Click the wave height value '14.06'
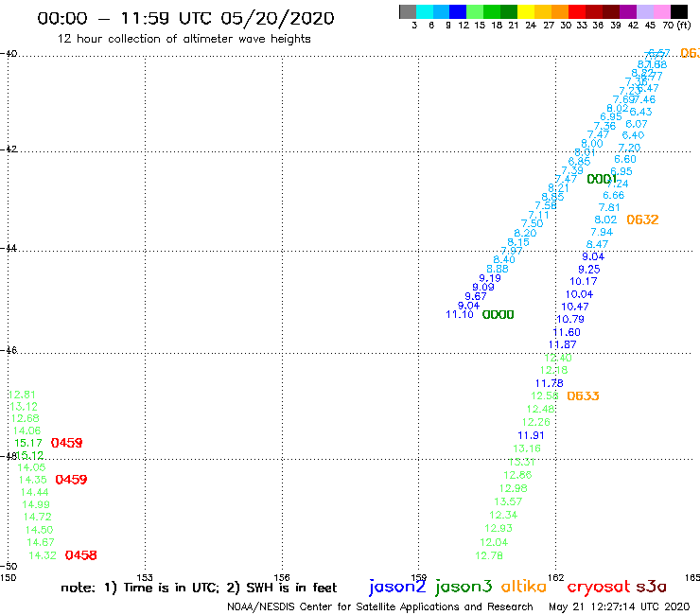The image size is (700, 615). (26, 431)
